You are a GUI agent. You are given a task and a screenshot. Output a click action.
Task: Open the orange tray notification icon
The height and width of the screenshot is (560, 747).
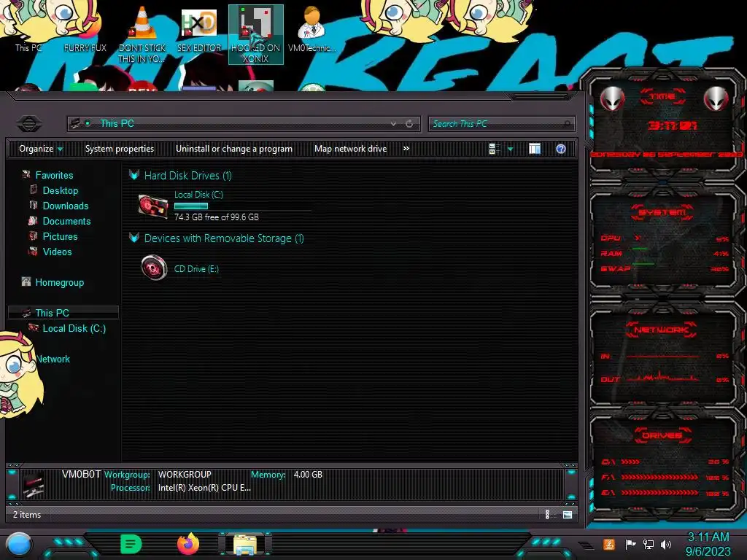[609, 544]
